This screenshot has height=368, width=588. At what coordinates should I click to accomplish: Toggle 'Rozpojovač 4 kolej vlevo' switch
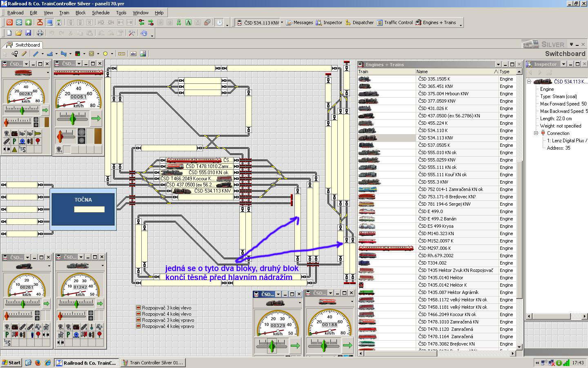click(138, 314)
